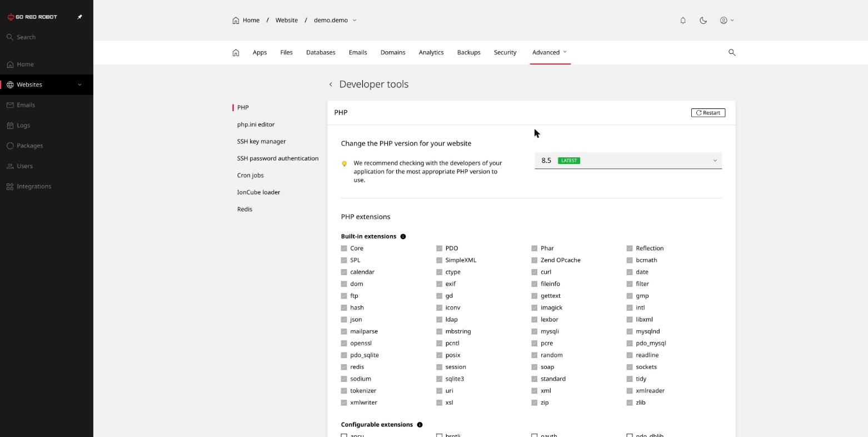Viewport: 868px width, 437px height.
Task: Click the Phar extension checkbox
Action: coord(534,249)
